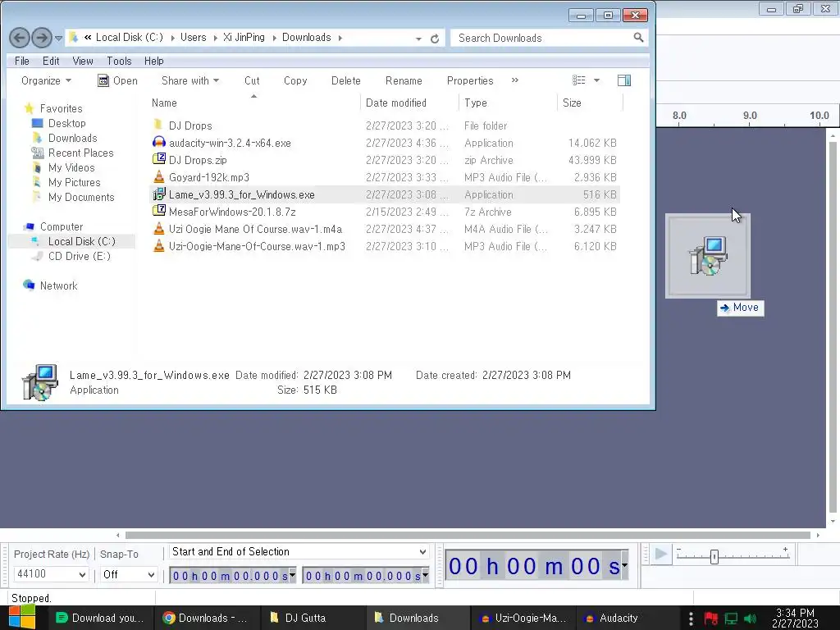
Task: Click the Lame_v3.99.3 installer icon in list
Action: 158,194
